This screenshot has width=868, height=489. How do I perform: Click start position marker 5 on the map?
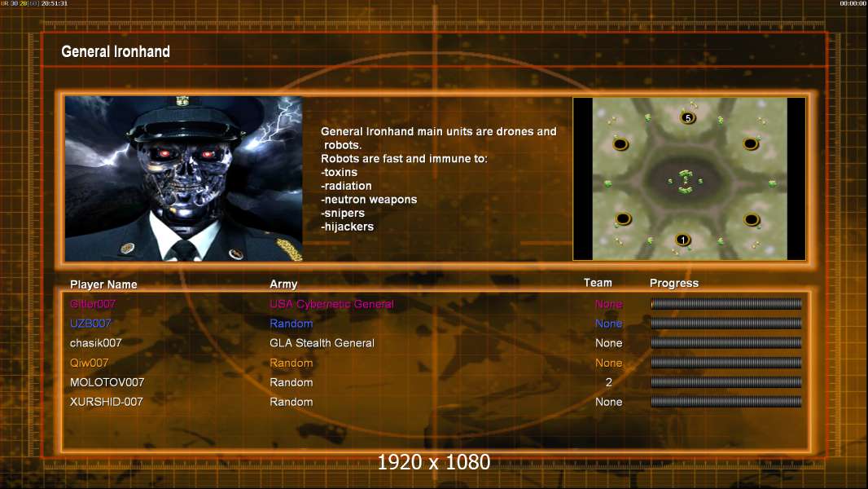[x=687, y=118]
